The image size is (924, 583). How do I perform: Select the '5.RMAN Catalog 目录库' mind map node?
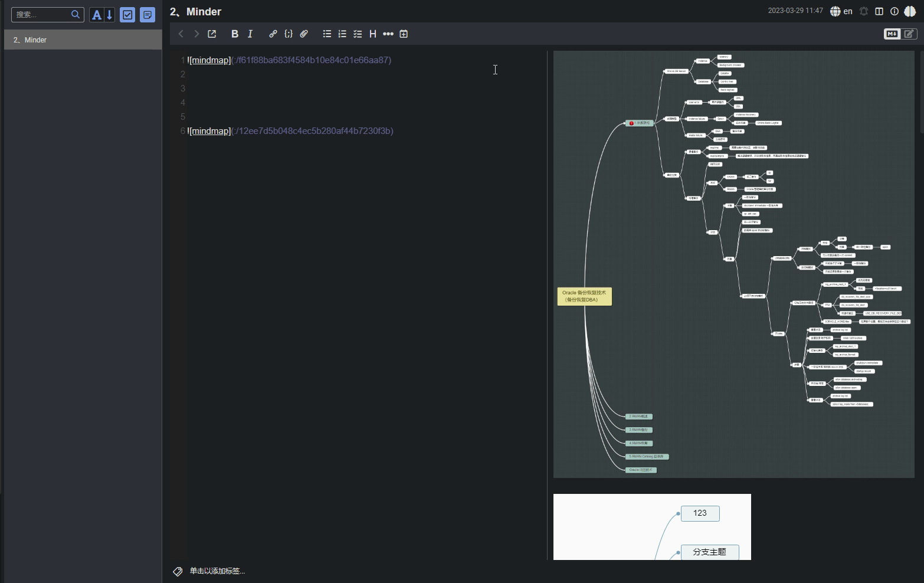(x=647, y=457)
